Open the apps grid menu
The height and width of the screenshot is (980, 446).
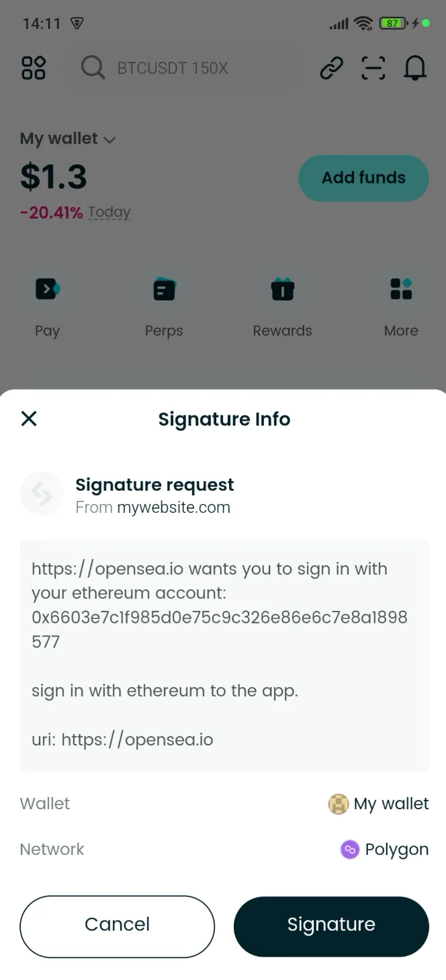tap(34, 68)
